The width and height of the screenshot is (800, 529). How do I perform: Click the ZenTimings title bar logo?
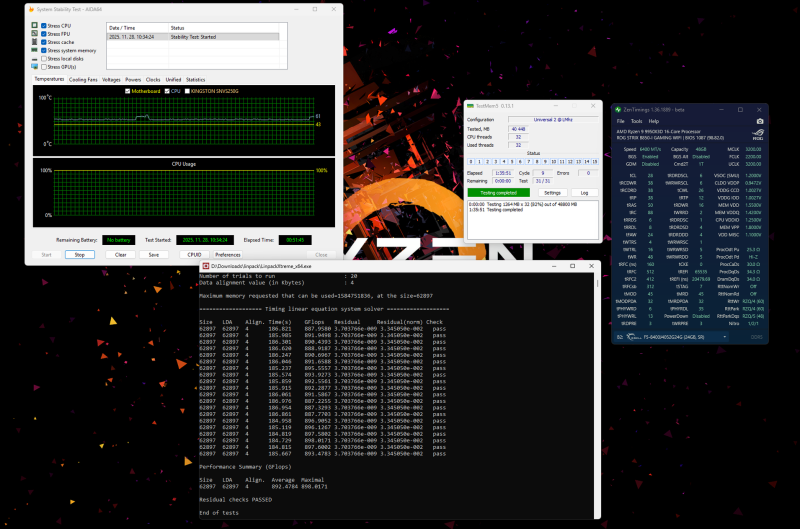618,110
